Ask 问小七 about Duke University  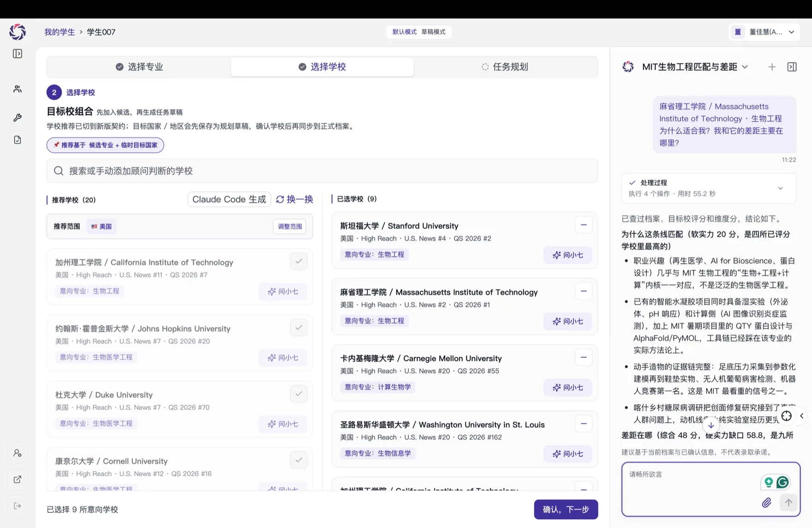pos(283,424)
